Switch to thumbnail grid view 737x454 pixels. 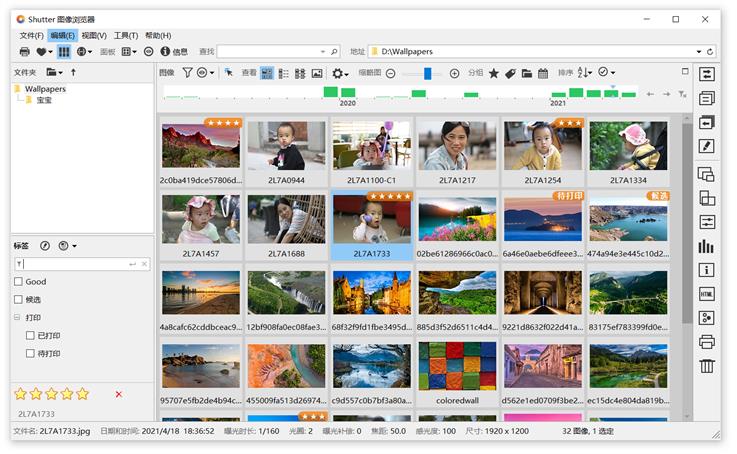(x=267, y=73)
